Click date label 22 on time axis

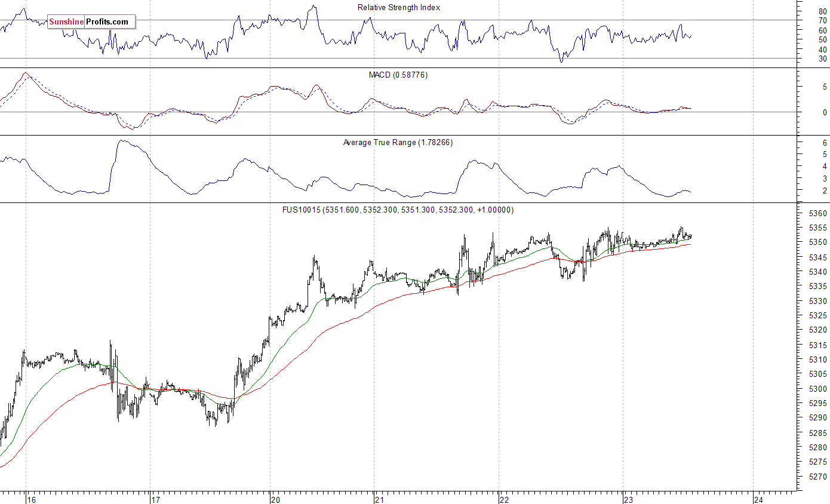tap(503, 499)
